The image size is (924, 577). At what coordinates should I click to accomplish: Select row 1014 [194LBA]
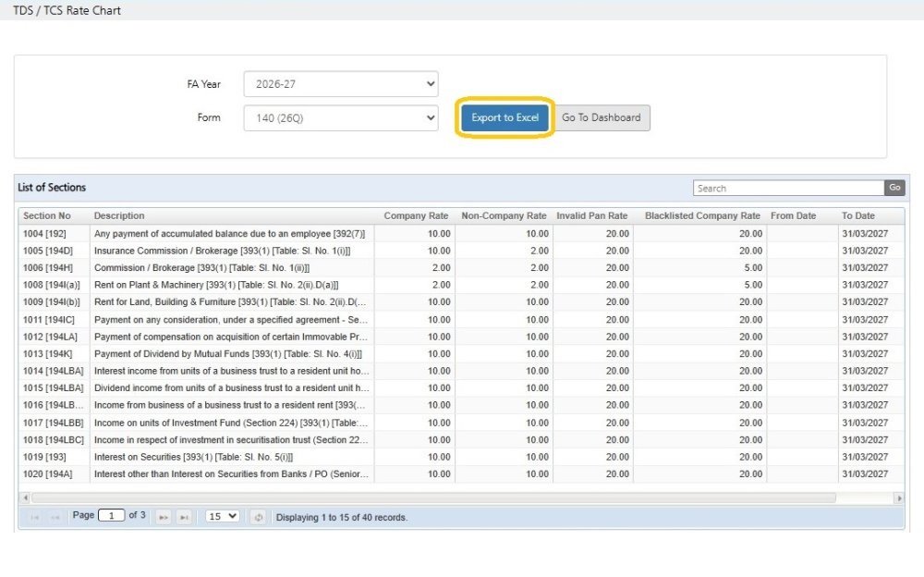coord(461,371)
